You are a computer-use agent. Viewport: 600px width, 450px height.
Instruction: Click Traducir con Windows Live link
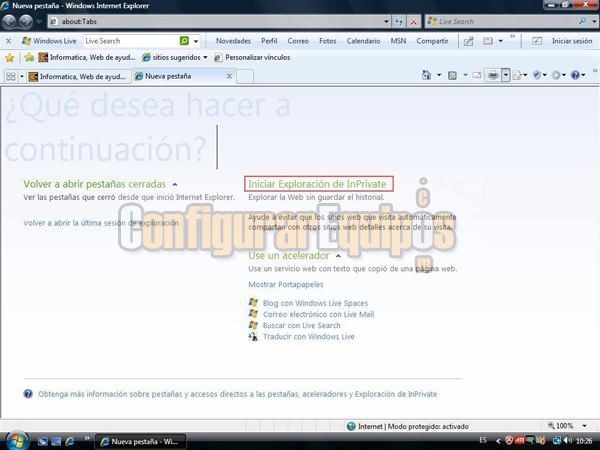click(308, 337)
